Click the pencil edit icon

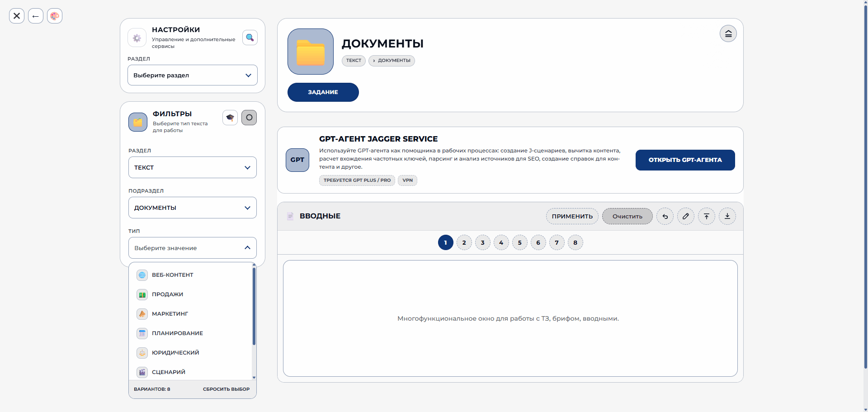coord(686,216)
